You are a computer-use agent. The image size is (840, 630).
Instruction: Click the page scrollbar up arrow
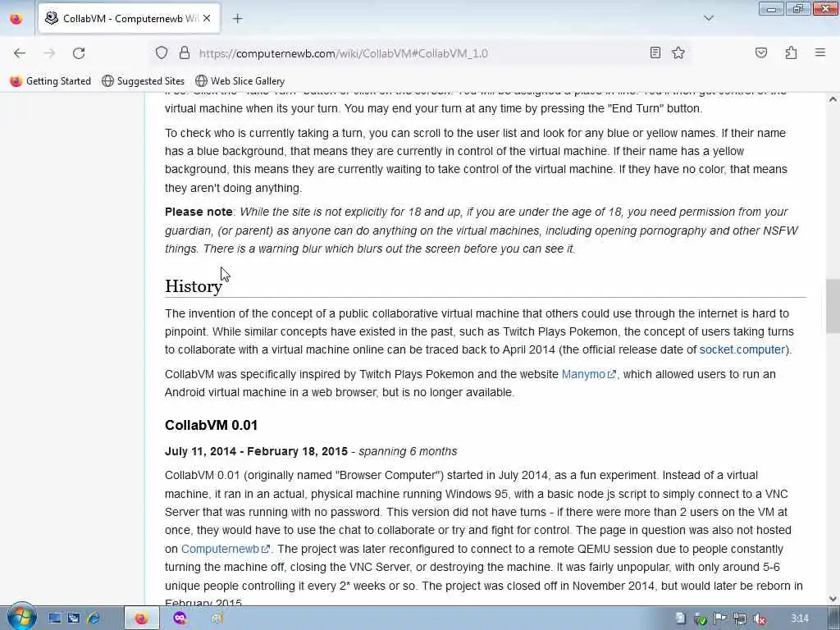coord(833,99)
